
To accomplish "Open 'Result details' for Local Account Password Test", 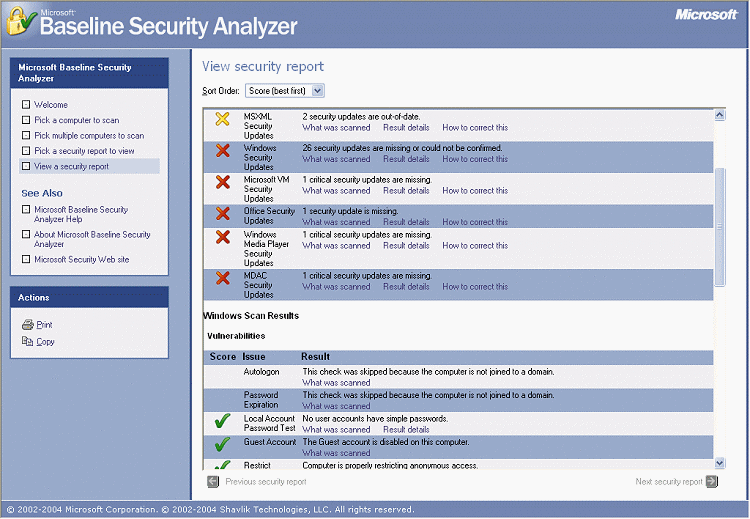I will coord(406,430).
